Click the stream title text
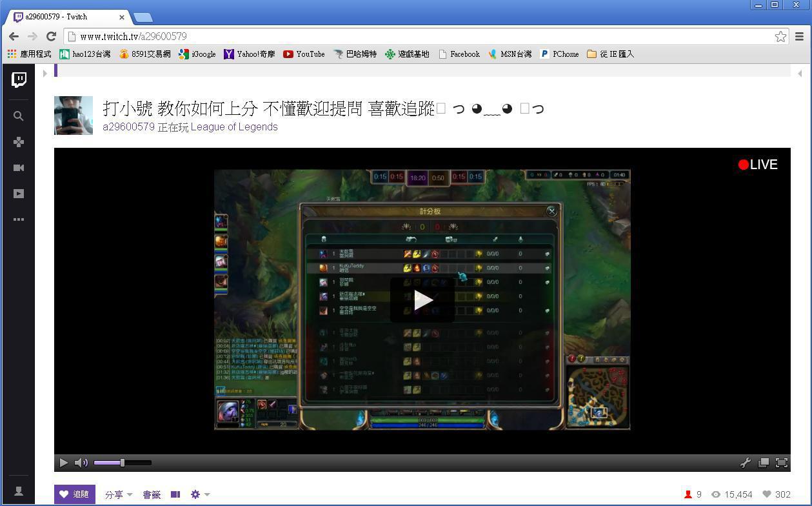 pos(322,108)
